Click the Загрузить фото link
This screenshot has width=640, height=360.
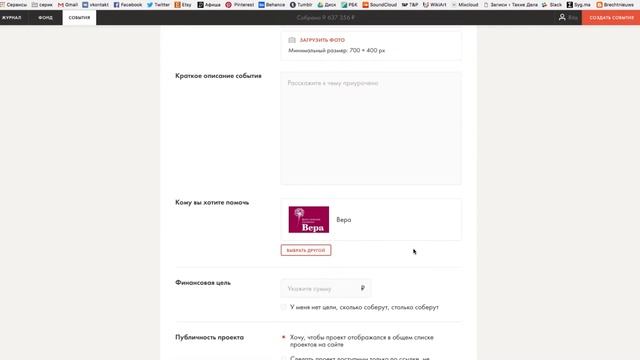tap(322, 40)
